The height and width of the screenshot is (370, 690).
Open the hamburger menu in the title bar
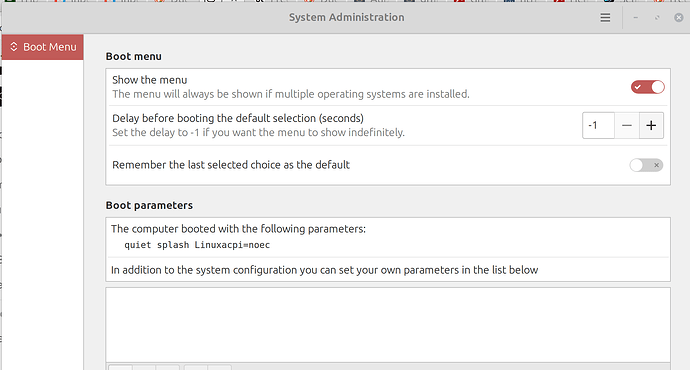606,18
